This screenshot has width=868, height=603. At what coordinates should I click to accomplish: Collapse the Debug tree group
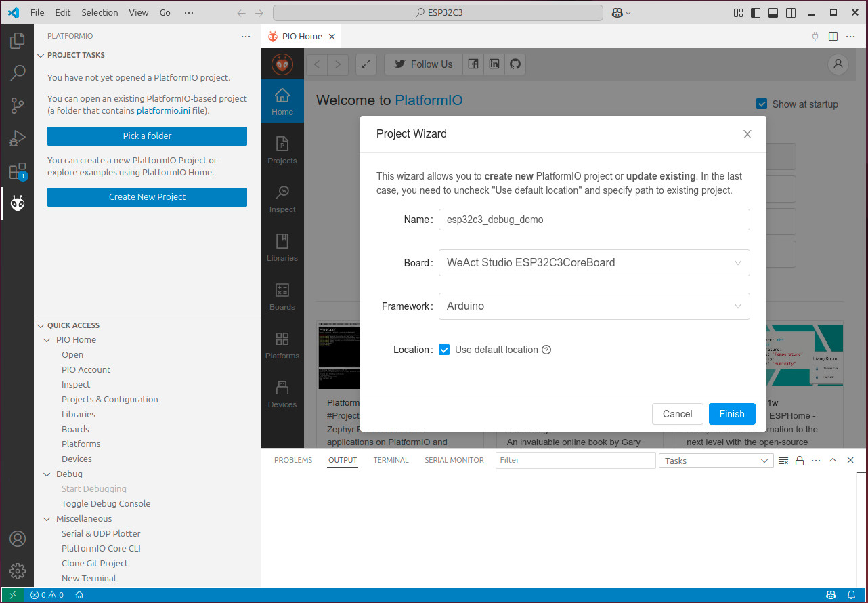pyautogui.click(x=47, y=474)
